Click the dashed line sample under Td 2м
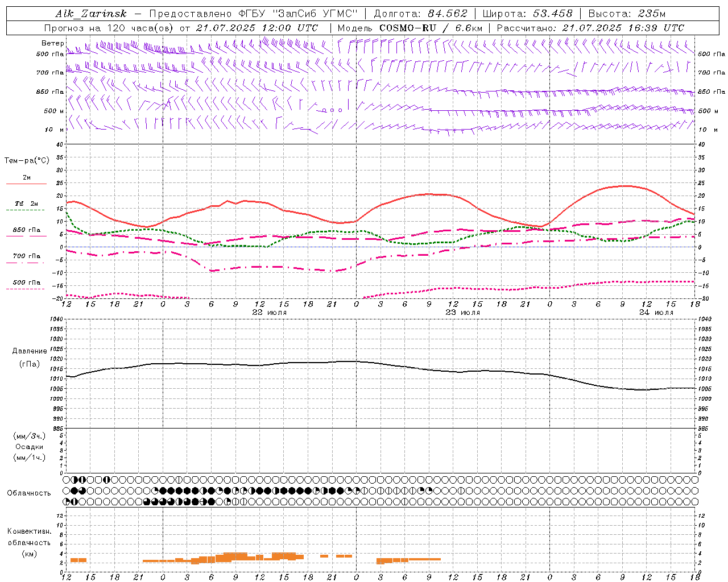Viewport: 728px width, 582px height. tap(25, 210)
